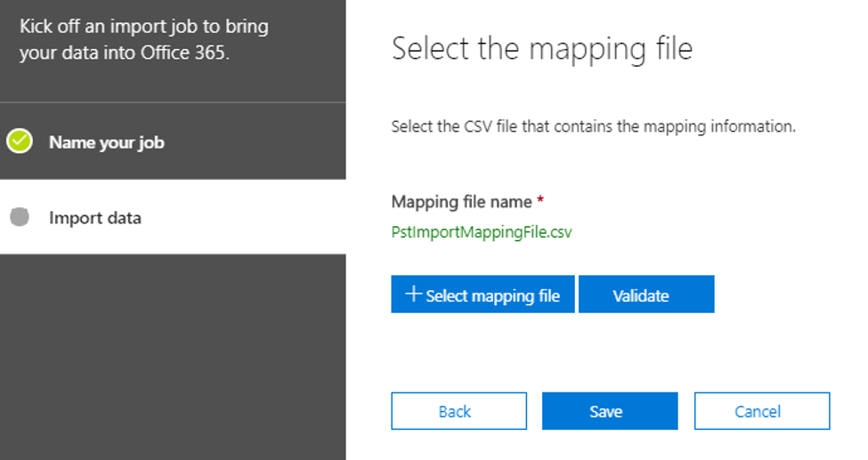Click the red required asterisk
Viewport: 868px width, 460px height.
540,201
